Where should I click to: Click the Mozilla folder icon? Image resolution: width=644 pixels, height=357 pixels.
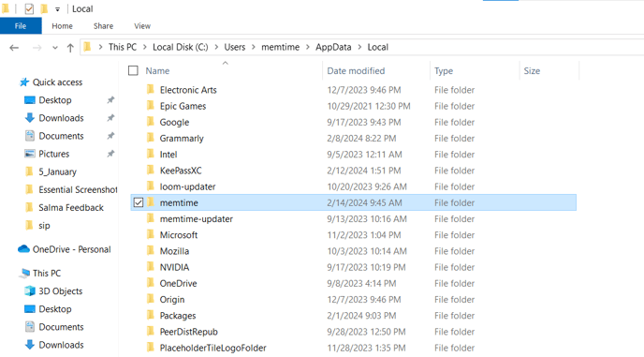coord(151,250)
